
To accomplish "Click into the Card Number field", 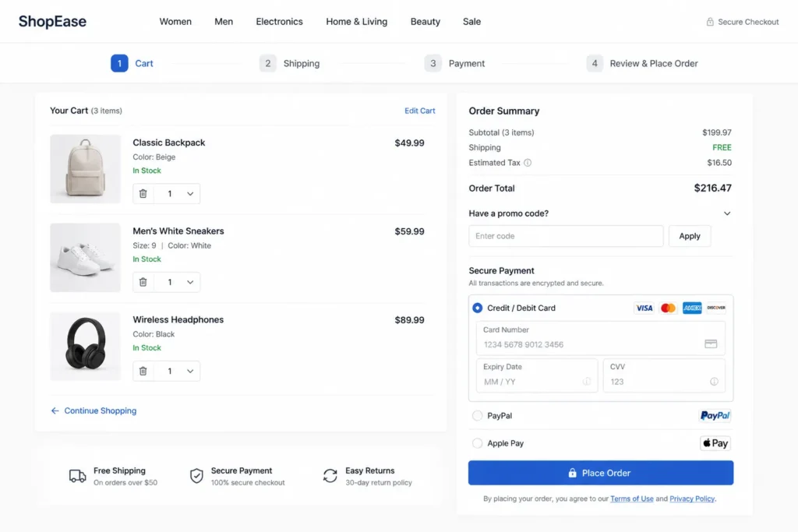I will pos(601,338).
